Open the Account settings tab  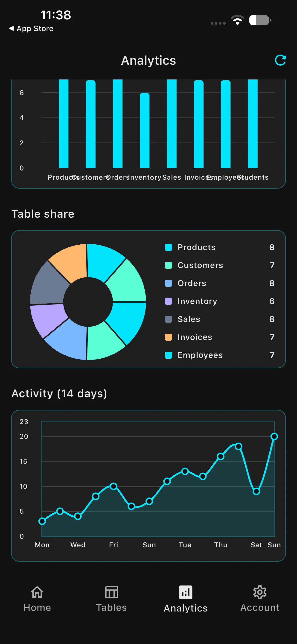coord(260,599)
